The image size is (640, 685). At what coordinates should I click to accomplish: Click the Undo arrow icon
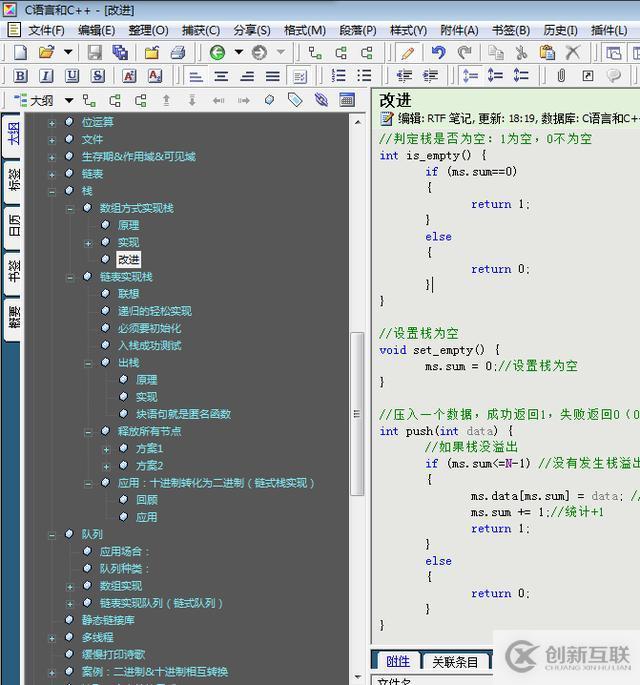point(438,52)
